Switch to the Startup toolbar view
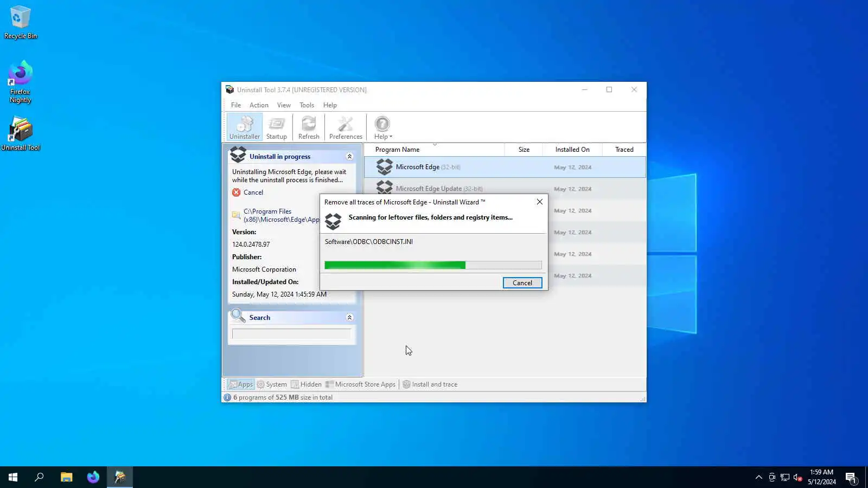This screenshot has height=488, width=868. click(277, 127)
